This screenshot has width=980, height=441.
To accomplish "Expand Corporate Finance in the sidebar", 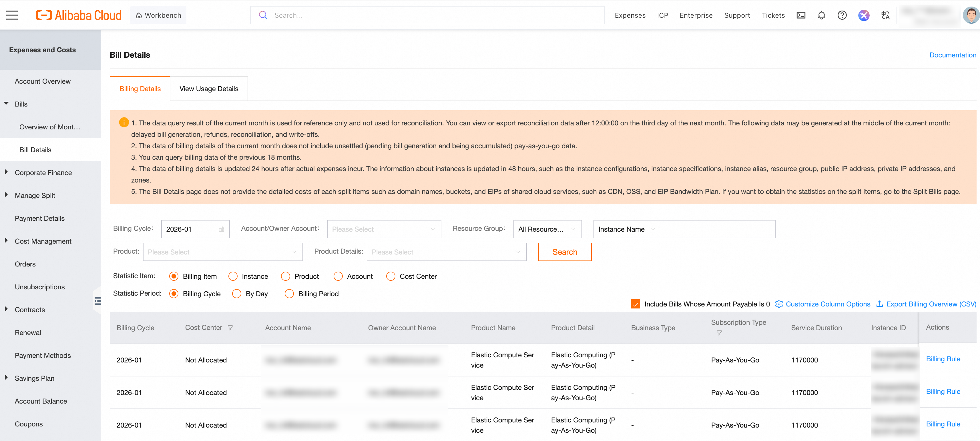I will 43,173.
